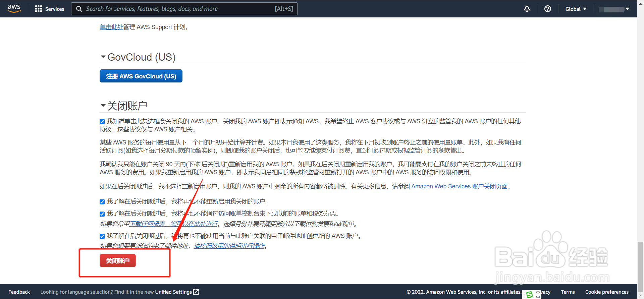Open Unified Settings footer link
Screen dimensions: 644x299
pyautogui.click(x=173, y=292)
